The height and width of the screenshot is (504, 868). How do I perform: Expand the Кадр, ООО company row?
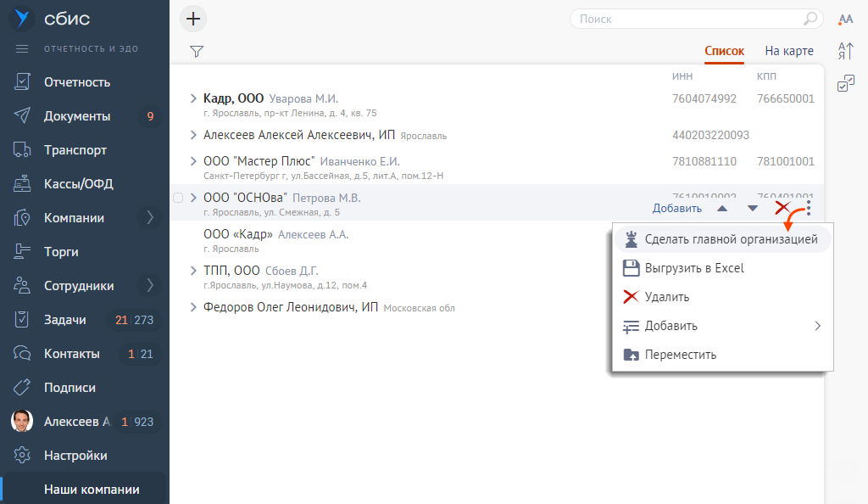point(194,98)
